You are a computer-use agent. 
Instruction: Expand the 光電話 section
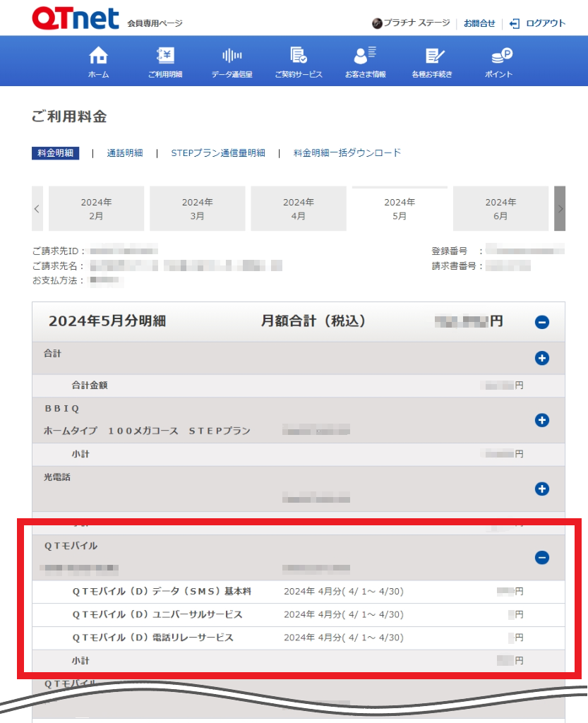[542, 489]
